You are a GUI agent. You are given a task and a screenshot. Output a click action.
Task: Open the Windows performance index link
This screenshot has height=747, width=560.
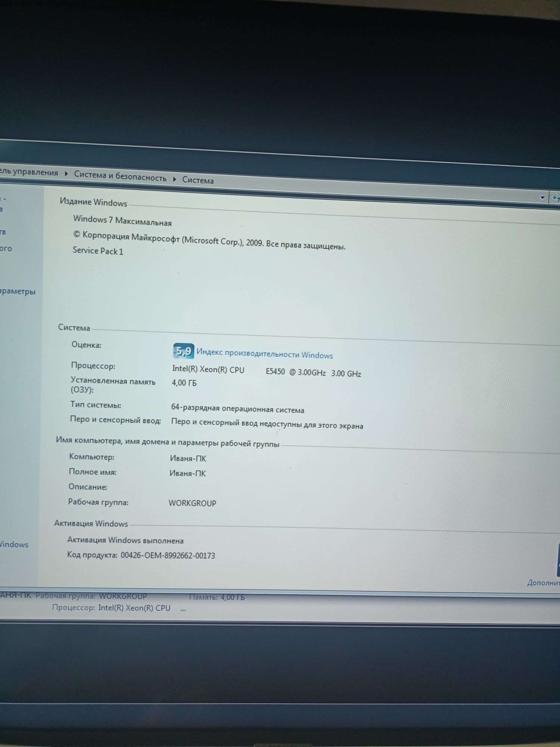[264, 354]
